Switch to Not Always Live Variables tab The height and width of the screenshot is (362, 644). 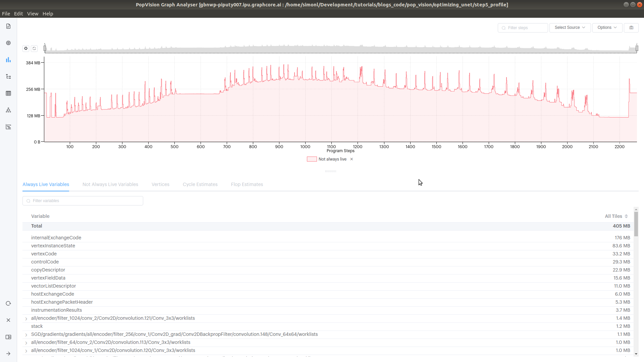110,184
